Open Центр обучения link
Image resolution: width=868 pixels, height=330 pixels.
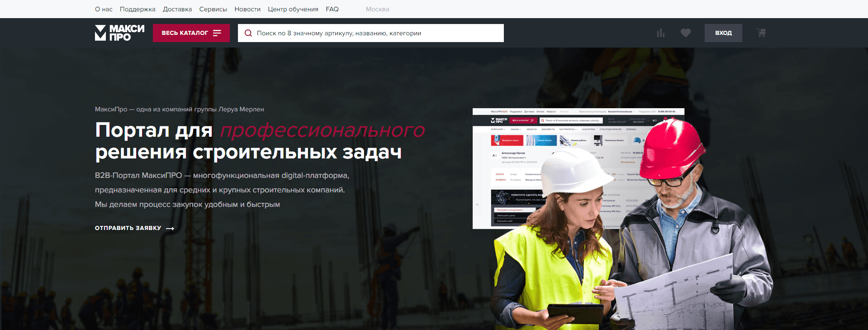tap(293, 9)
